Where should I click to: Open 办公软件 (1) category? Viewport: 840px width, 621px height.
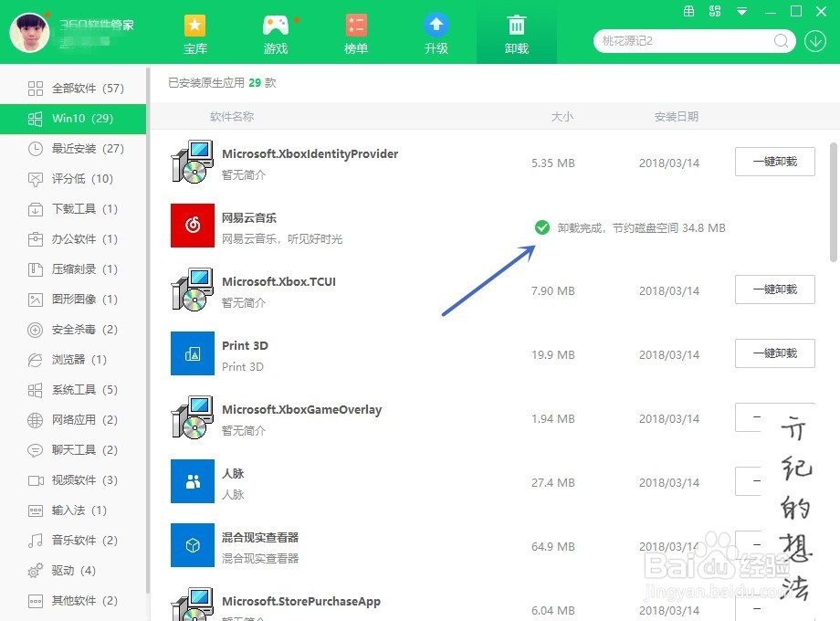pos(73,239)
